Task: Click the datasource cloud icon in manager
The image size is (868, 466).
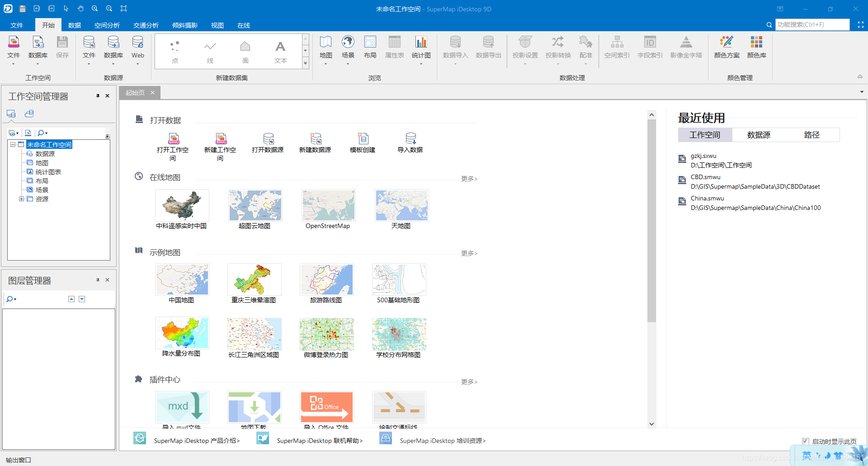Action: pyautogui.click(x=29, y=114)
